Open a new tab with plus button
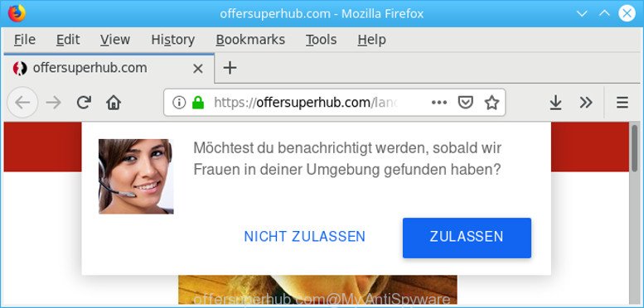 (x=230, y=68)
